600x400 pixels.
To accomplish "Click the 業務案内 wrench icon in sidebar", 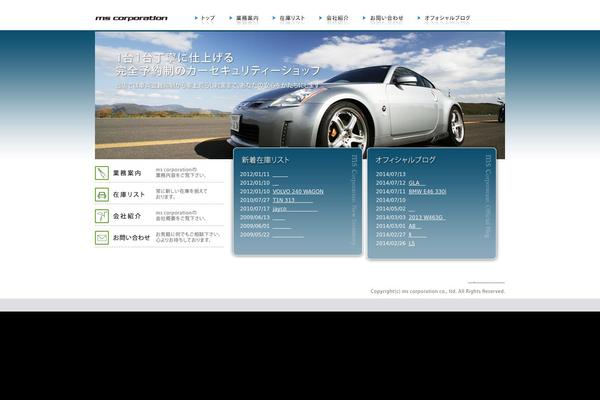I will (x=102, y=173).
